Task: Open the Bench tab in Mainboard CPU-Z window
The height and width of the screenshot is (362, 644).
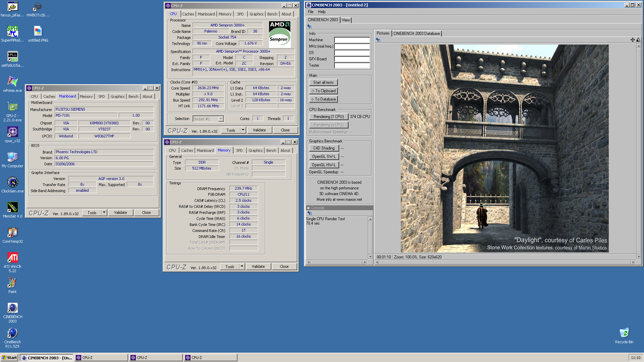Action: click(x=133, y=97)
